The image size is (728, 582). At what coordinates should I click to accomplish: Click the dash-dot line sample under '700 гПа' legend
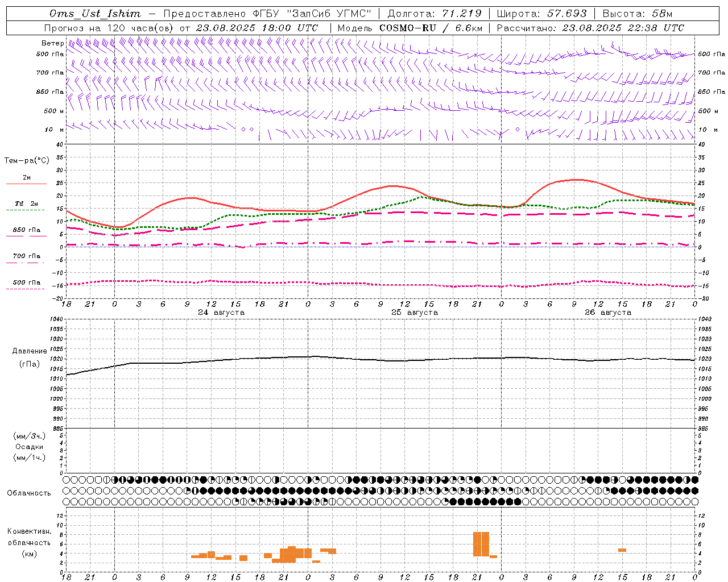click(x=26, y=263)
